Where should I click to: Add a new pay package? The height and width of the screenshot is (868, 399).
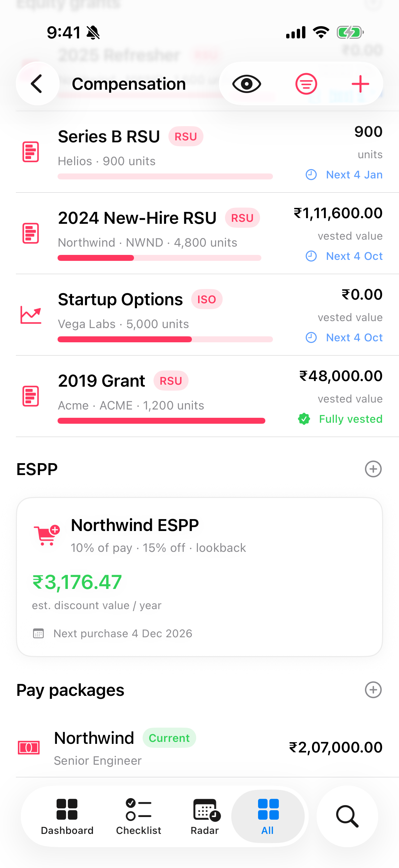373,690
